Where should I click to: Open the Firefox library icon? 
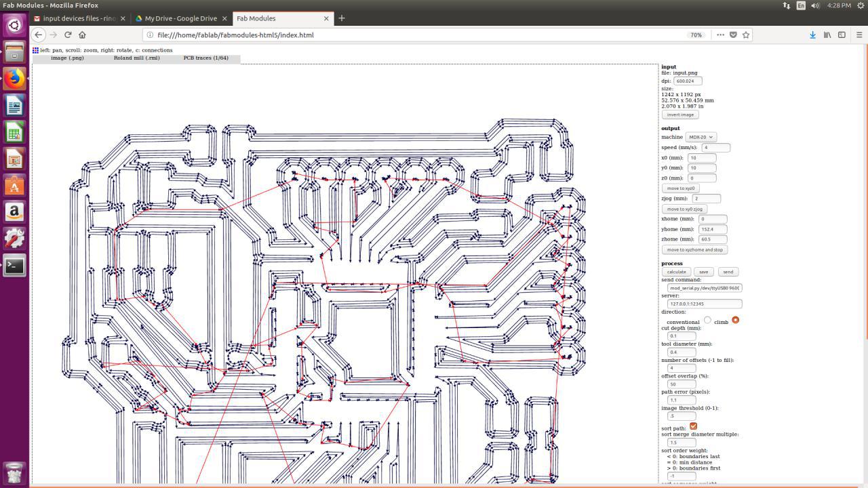(827, 35)
